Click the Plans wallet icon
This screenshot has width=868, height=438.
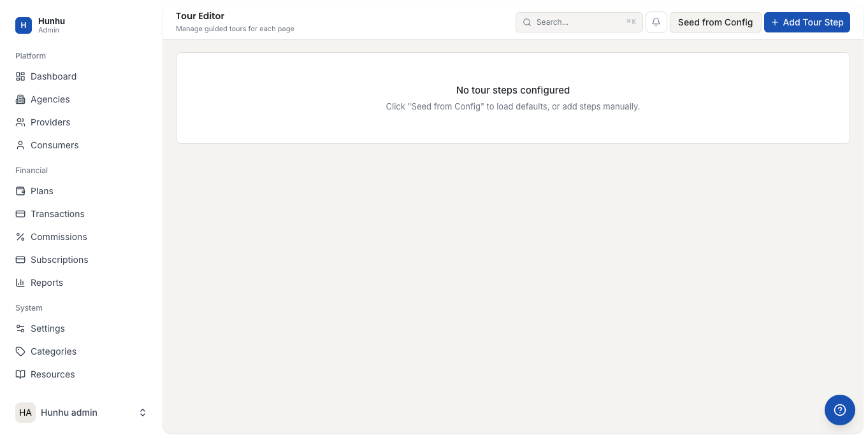click(20, 191)
